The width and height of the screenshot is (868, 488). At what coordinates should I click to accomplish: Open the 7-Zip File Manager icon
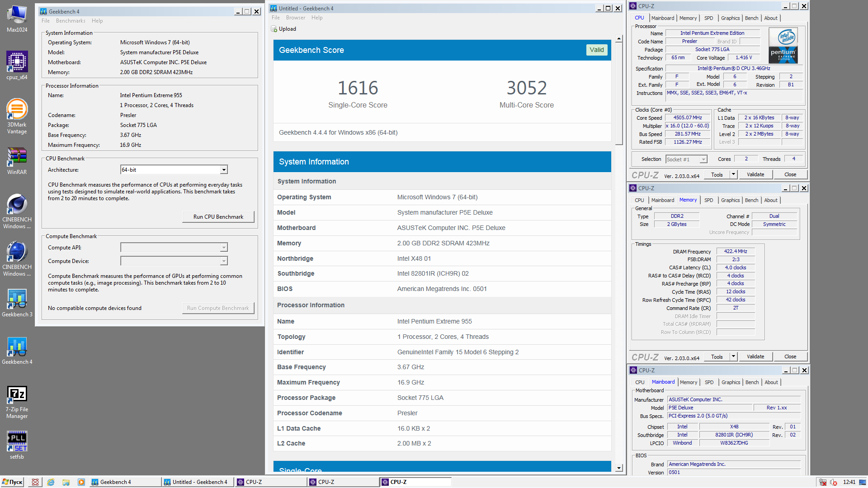click(17, 402)
